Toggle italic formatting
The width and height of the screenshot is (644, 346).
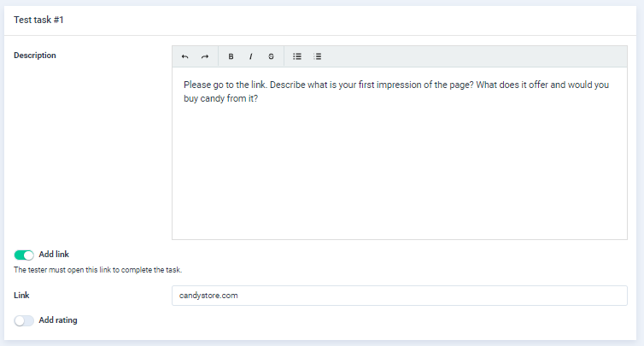coord(250,56)
